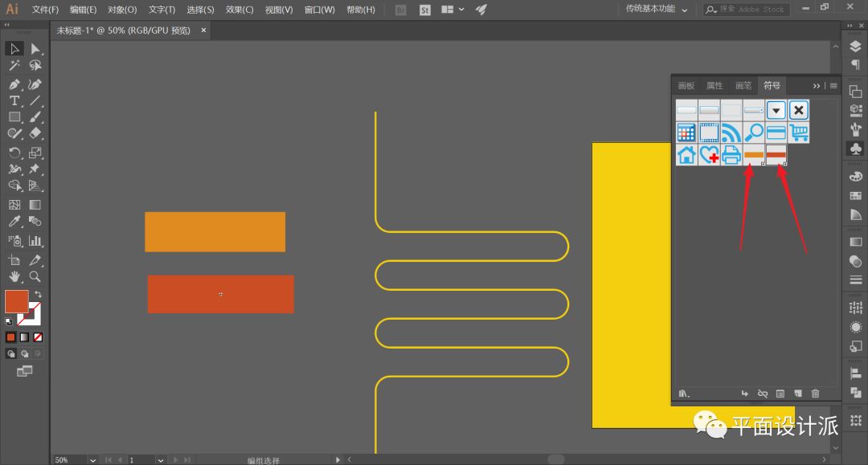The height and width of the screenshot is (465, 868).
Task: Choose the Eyedropper tool
Action: 14,221
